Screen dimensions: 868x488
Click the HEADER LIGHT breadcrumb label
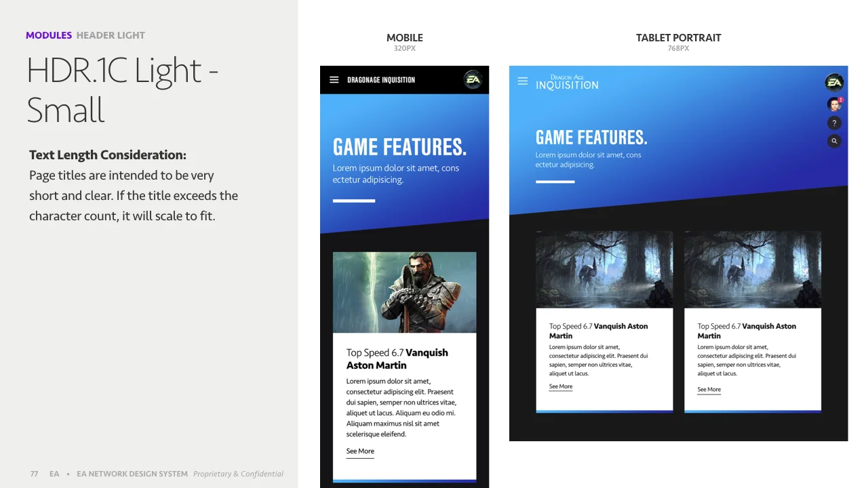pos(111,35)
